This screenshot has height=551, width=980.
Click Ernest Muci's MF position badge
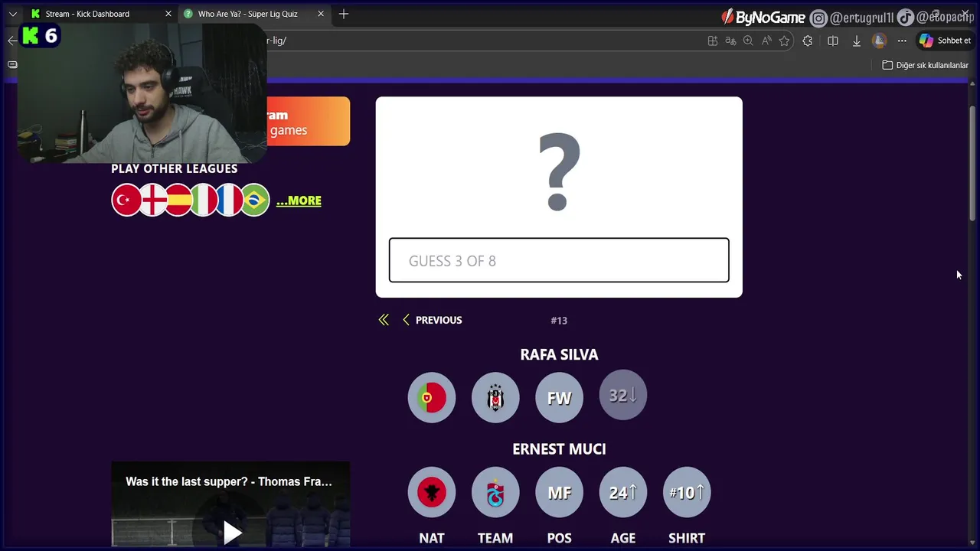[559, 492]
